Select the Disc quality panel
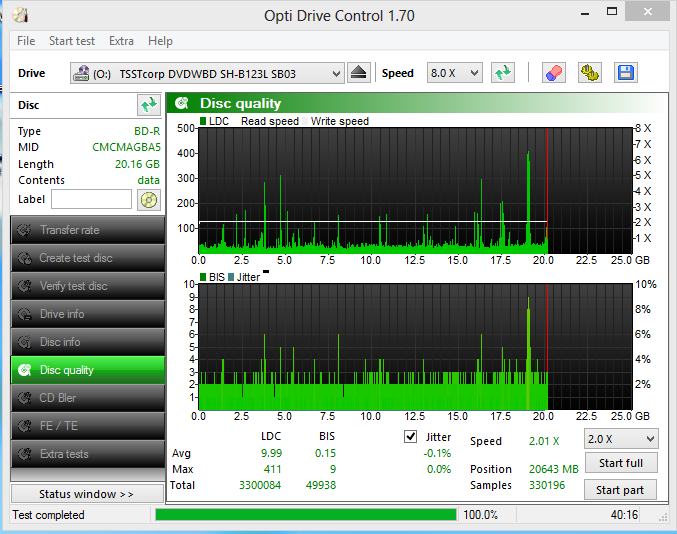The width and height of the screenshot is (677, 534). [88, 370]
